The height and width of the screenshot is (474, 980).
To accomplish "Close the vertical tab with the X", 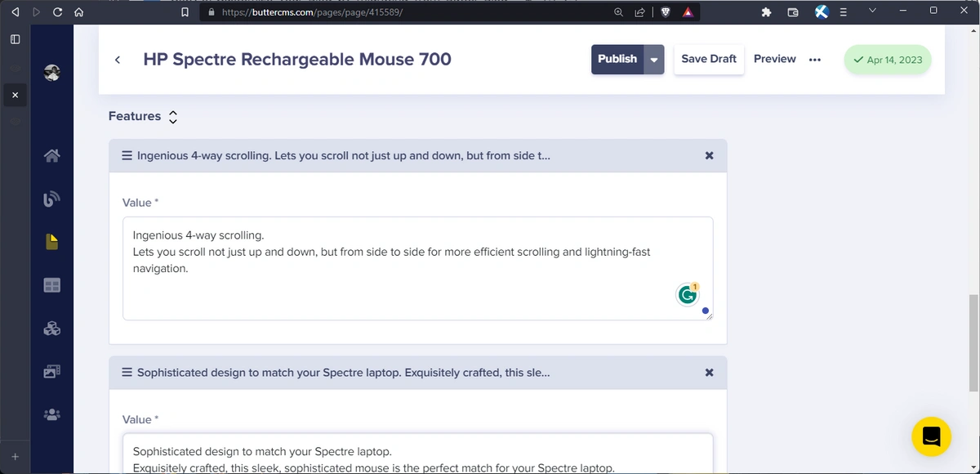I will pyautogui.click(x=16, y=96).
